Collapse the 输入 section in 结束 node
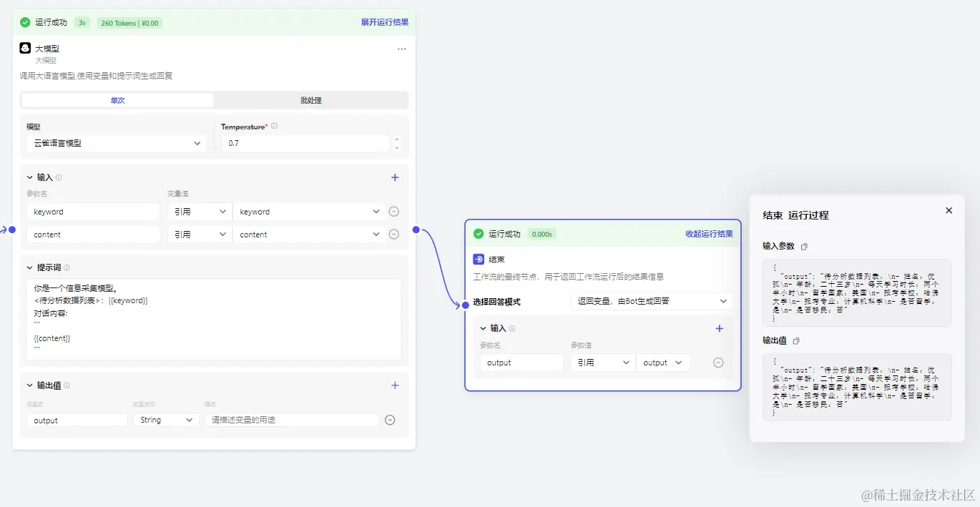Screen dimensions: 980x507 tap(483, 328)
